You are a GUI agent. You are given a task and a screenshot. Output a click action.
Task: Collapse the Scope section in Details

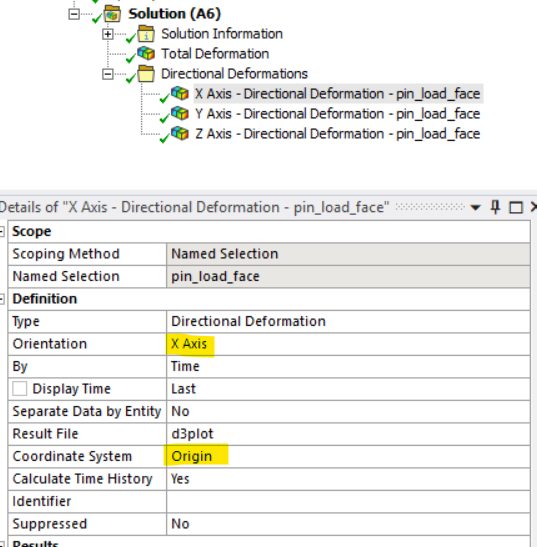coord(2,231)
